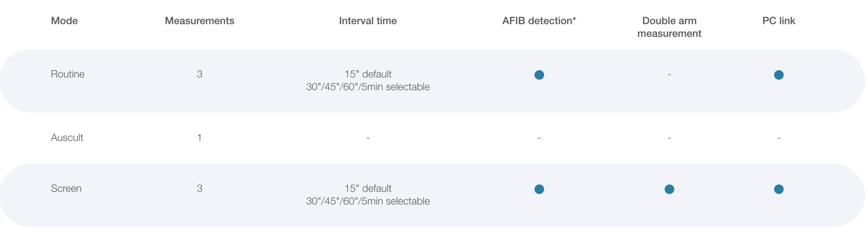
Task: Click the Routine row Double arm dash
Action: 669,74
